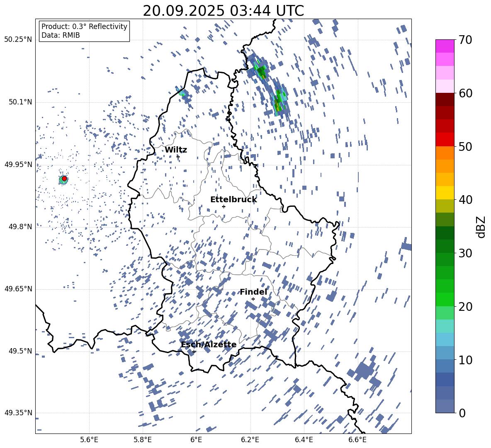Click the 49.65°N latitude label
This screenshot has height=448, width=491.
coord(18,289)
